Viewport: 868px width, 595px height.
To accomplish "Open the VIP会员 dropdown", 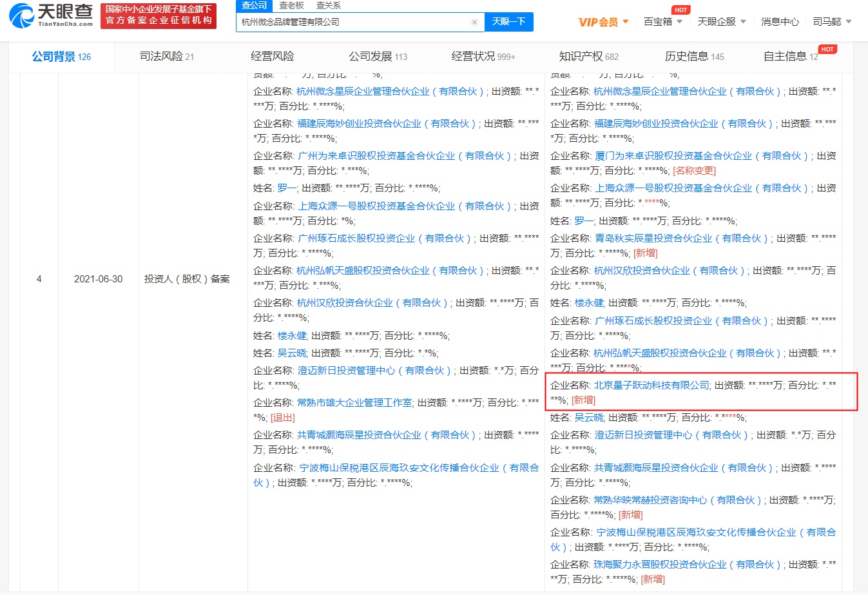I will pyautogui.click(x=603, y=22).
